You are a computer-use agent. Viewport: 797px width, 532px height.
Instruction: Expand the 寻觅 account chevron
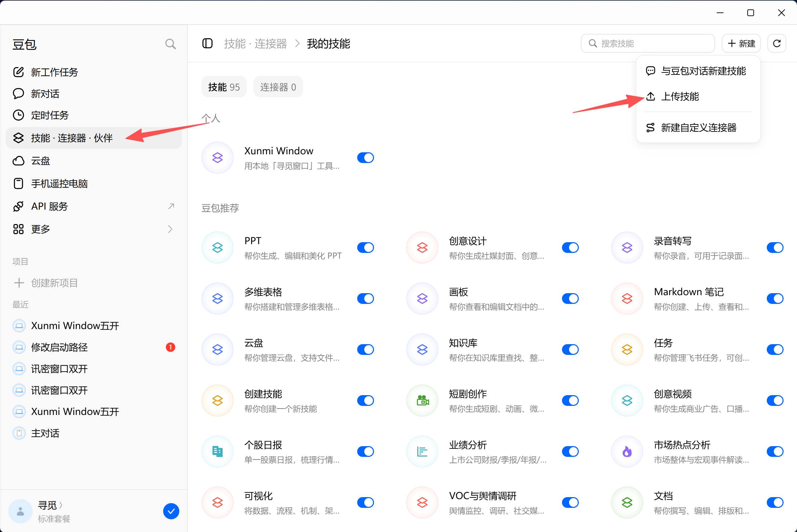tap(61, 505)
